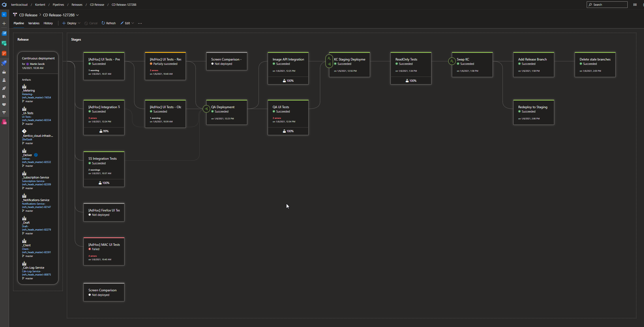This screenshot has height=327, width=644.
Task: Click the Azure DevOps logo
Action: [4, 5]
